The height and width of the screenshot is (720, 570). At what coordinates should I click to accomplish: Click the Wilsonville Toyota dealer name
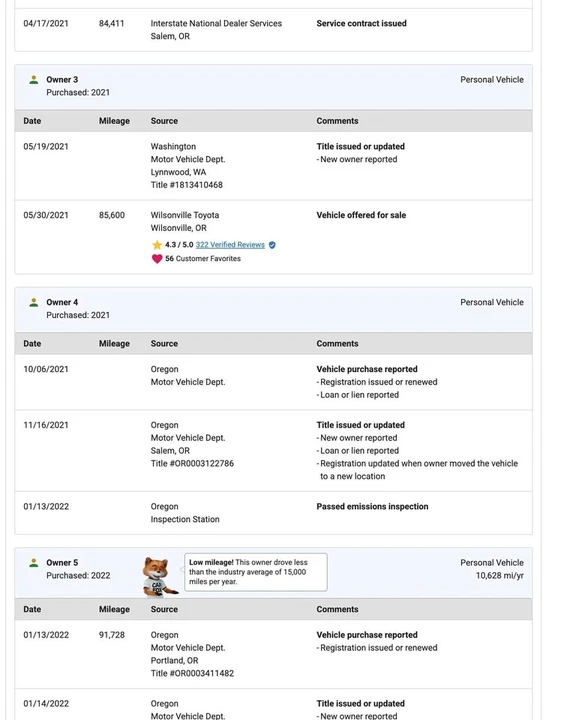tap(185, 215)
